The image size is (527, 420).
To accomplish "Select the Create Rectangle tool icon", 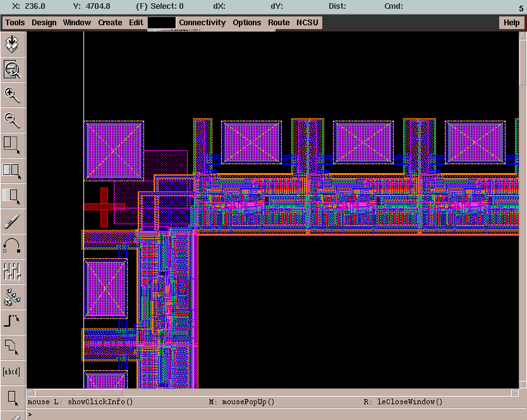I will point(13,396).
